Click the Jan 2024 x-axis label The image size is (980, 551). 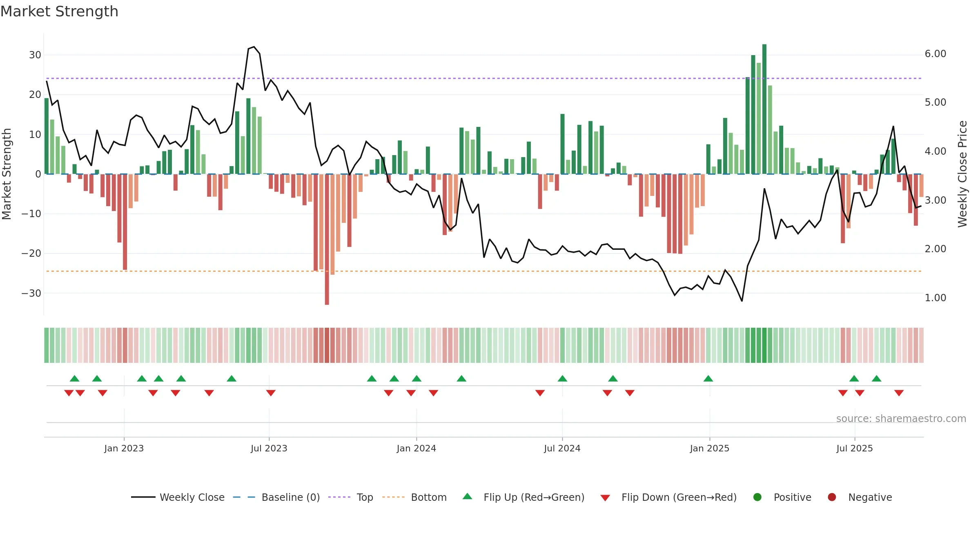click(x=416, y=448)
